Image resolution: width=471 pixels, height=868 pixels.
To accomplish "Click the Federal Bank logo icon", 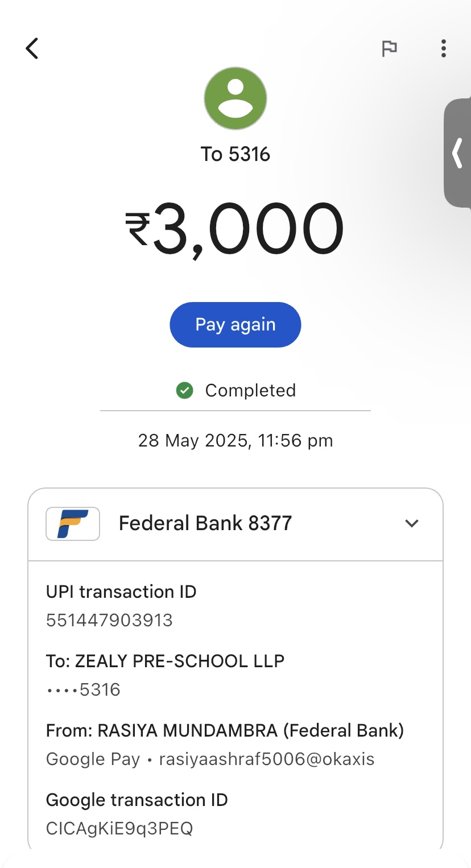I will tap(73, 523).
